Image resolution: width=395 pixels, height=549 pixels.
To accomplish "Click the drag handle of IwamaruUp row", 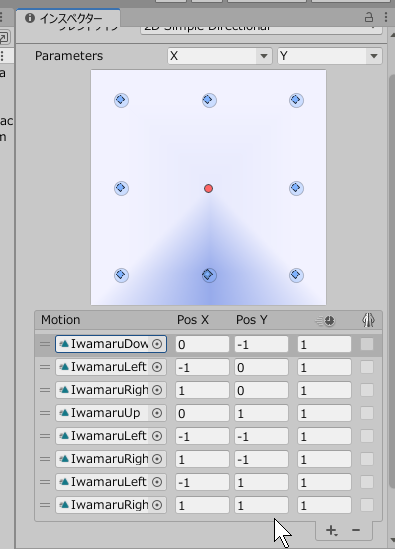I will pyautogui.click(x=45, y=413).
